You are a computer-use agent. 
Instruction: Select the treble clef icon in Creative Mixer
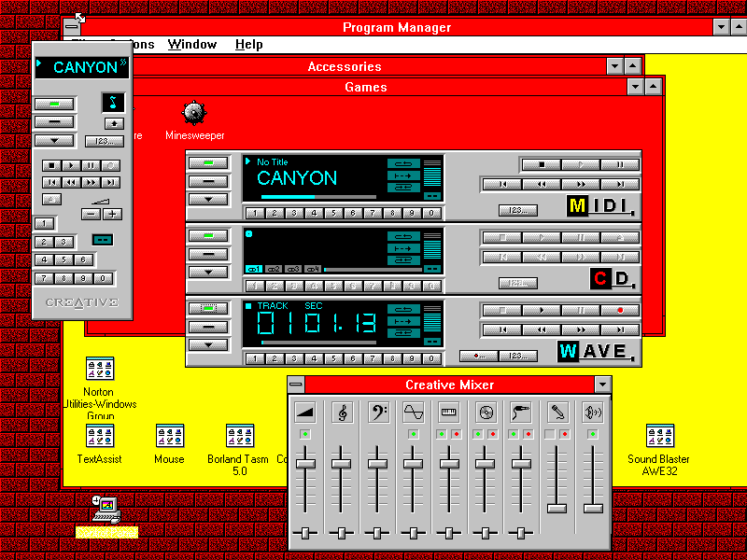(x=342, y=413)
